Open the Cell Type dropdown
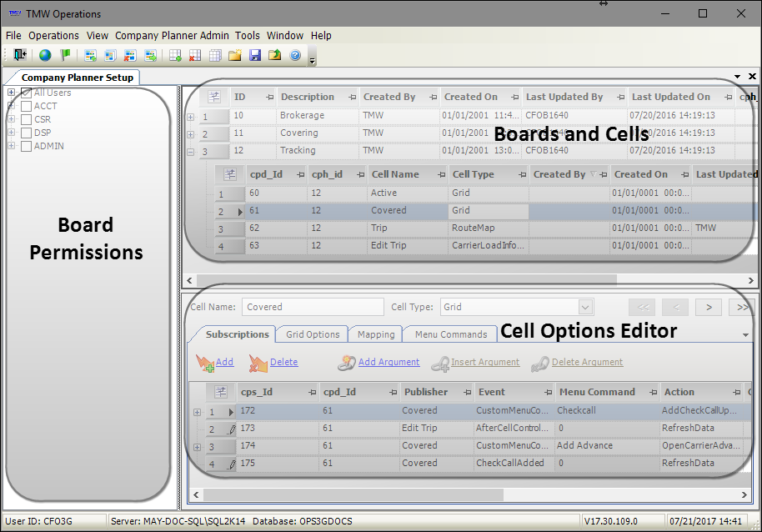Screen dimensions: 762x532 [584, 306]
